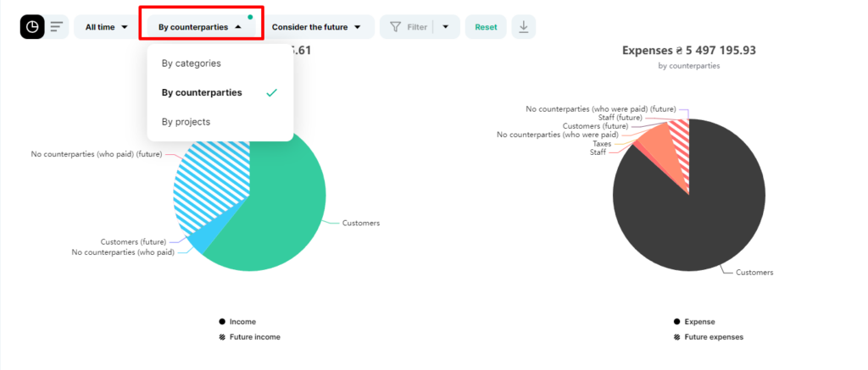Click 'No counterparties (who were paid) (future)' label
Screen dimensions: 868x370
601,109
